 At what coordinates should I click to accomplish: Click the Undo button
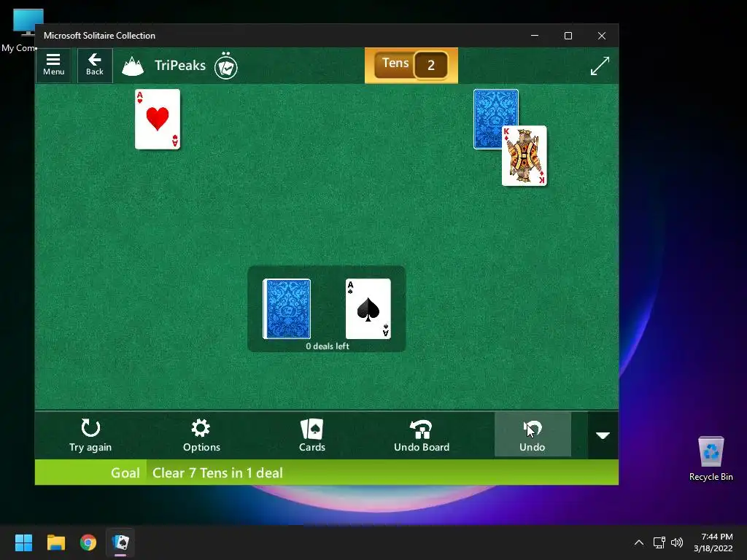coord(533,435)
